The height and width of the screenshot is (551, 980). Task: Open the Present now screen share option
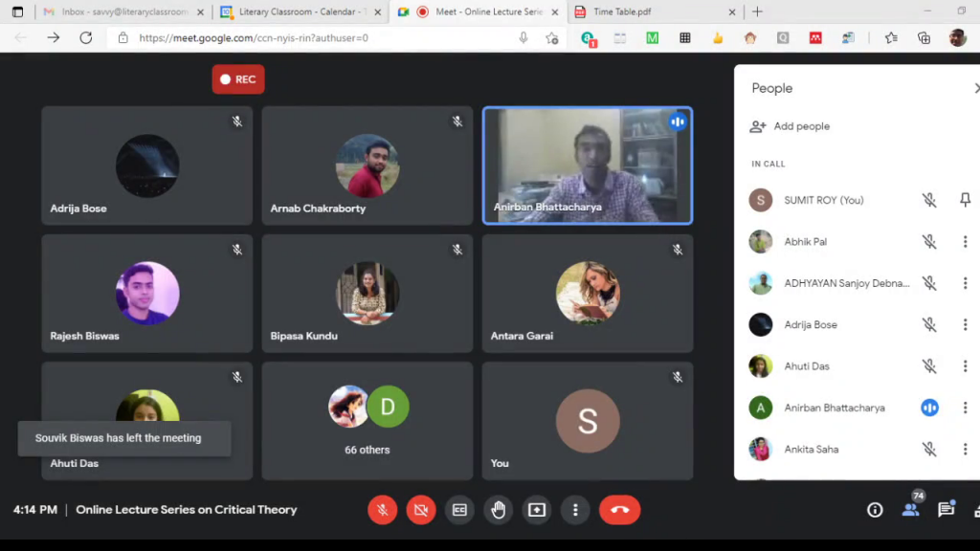point(536,510)
